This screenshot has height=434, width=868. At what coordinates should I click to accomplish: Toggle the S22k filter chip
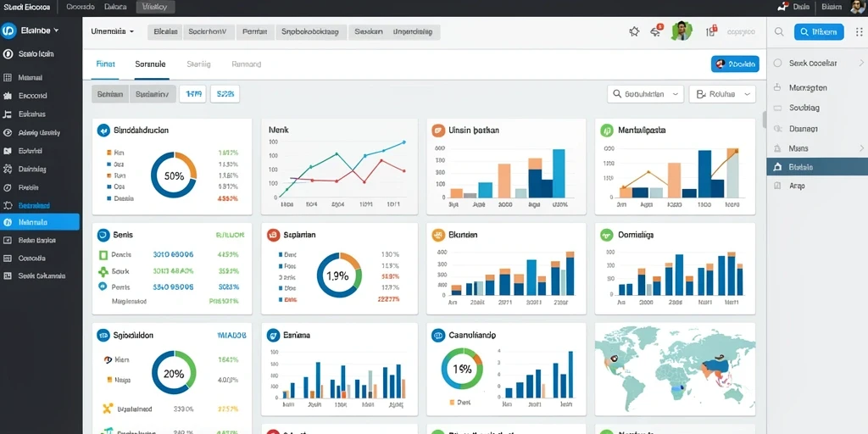[x=225, y=94]
